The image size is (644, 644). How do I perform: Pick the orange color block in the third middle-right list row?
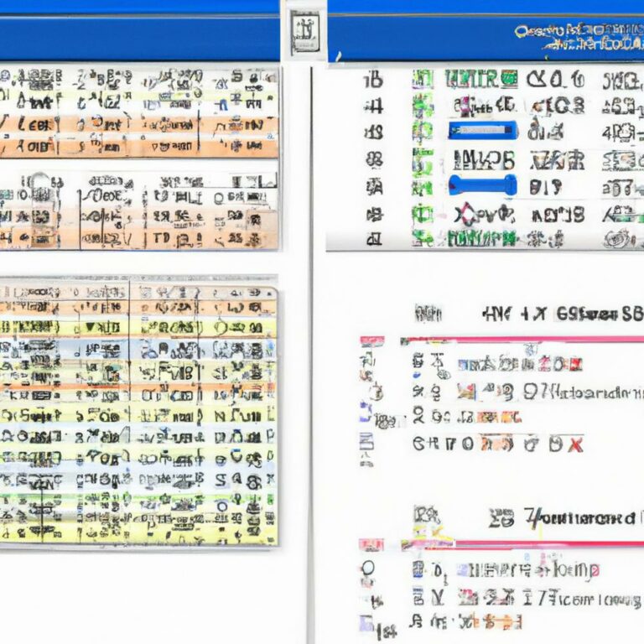499,418
